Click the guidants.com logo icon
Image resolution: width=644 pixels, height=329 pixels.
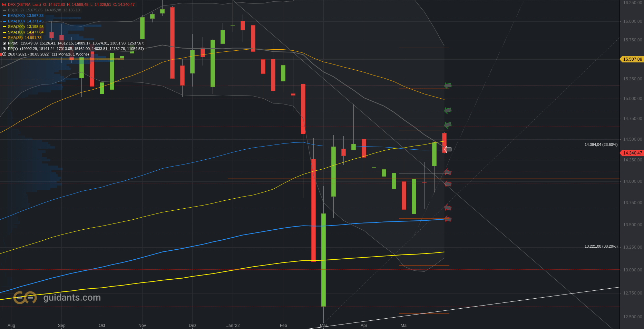tap(25, 298)
